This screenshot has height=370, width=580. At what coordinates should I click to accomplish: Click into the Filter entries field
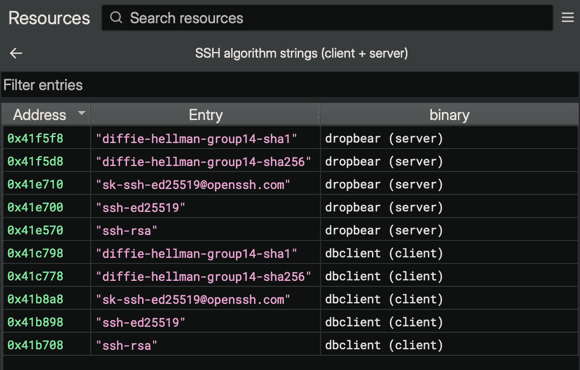[290, 85]
